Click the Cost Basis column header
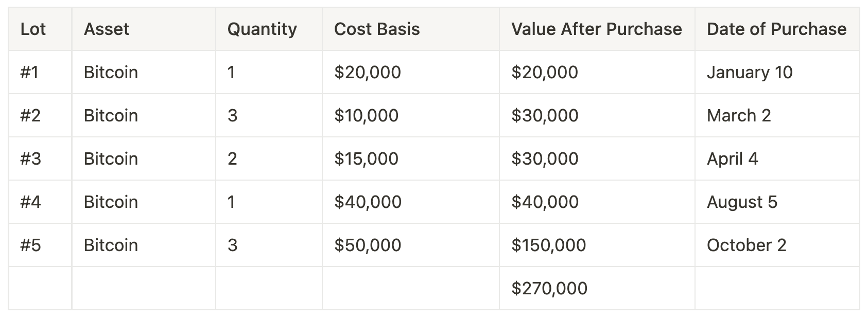Viewport: 868px width, 318px height. (x=377, y=29)
